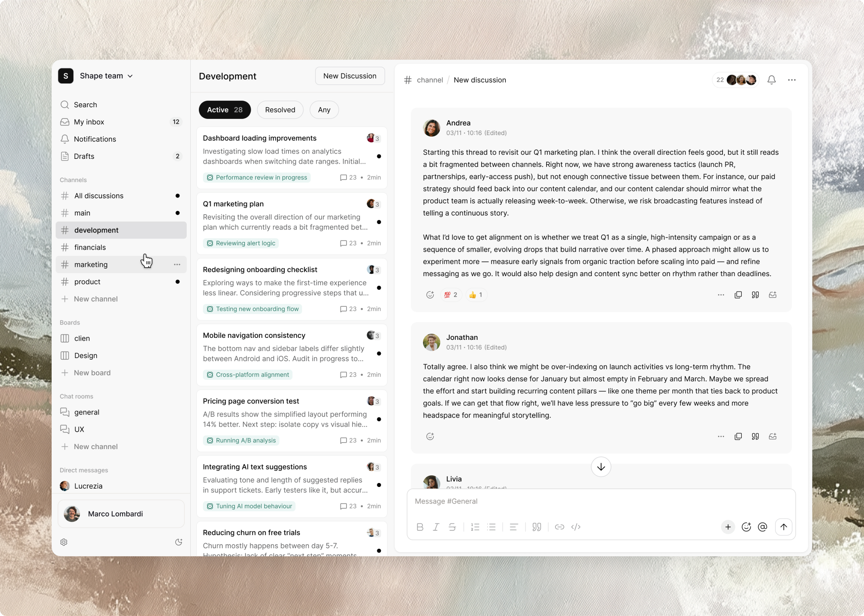Viewport: 864px width, 616px height.
Task: Toggle italic formatting in composer
Action: coord(436,527)
